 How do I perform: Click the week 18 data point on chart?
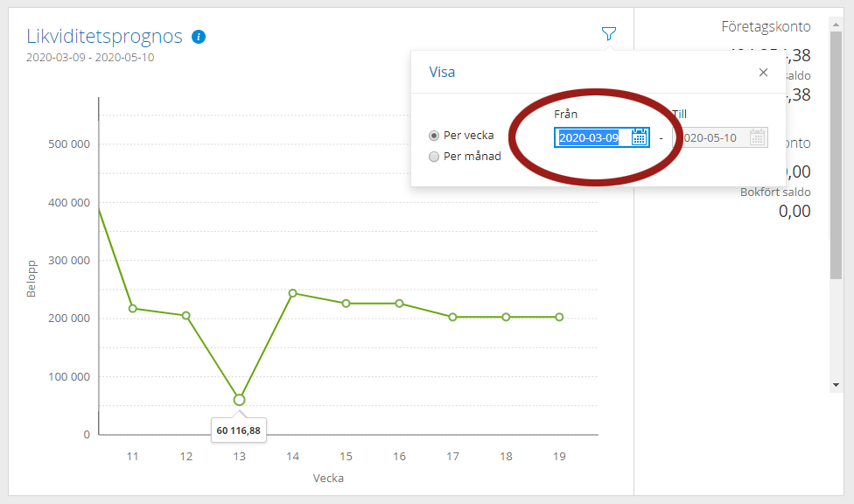(x=506, y=317)
